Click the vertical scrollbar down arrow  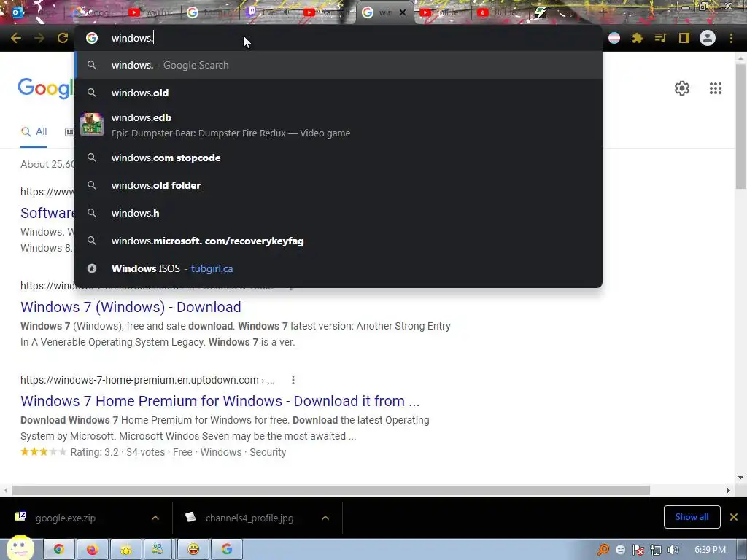[740, 478]
